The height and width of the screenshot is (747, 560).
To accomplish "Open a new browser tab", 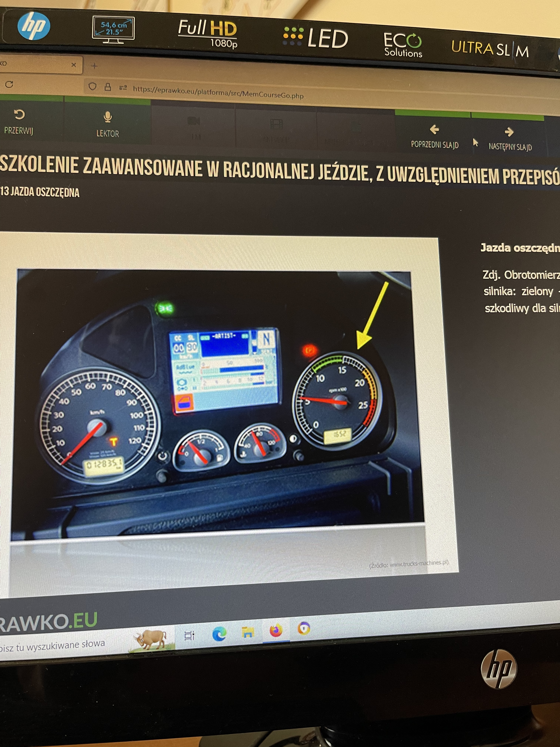I will point(94,66).
